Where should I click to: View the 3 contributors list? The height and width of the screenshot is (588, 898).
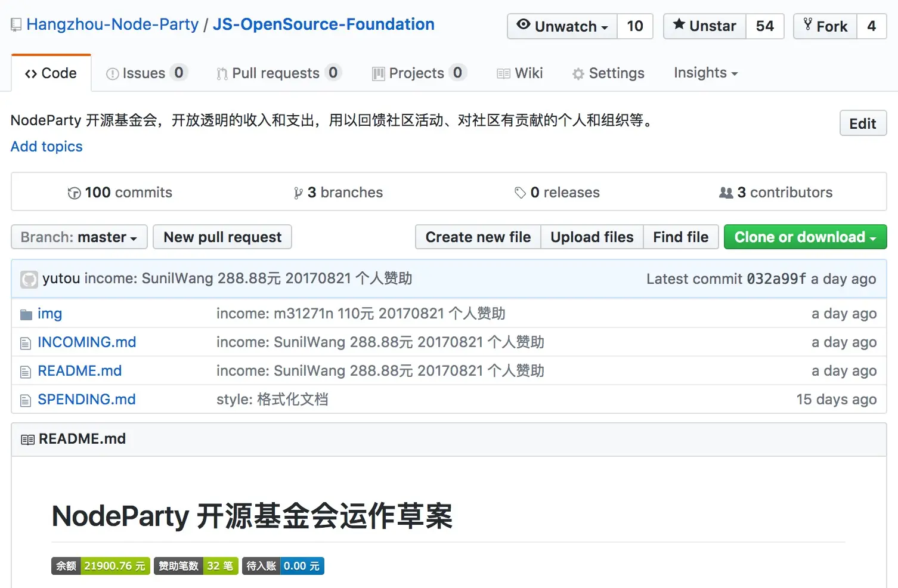click(x=776, y=192)
